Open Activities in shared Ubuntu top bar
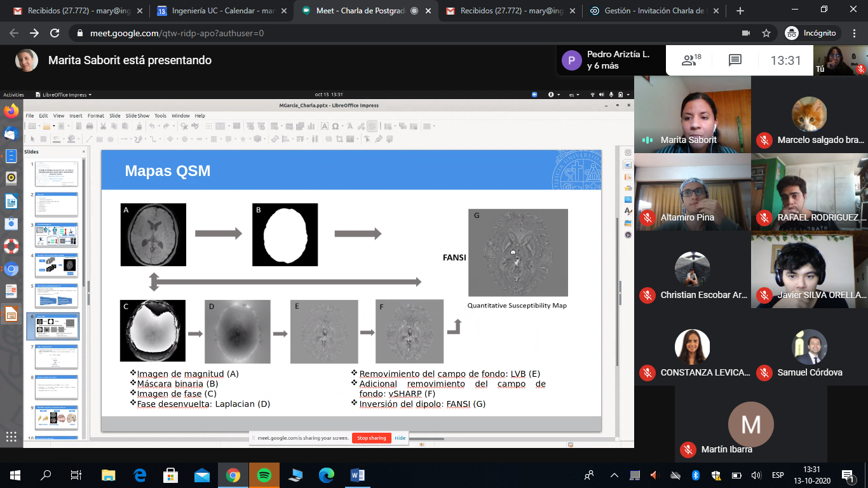 tap(13, 95)
